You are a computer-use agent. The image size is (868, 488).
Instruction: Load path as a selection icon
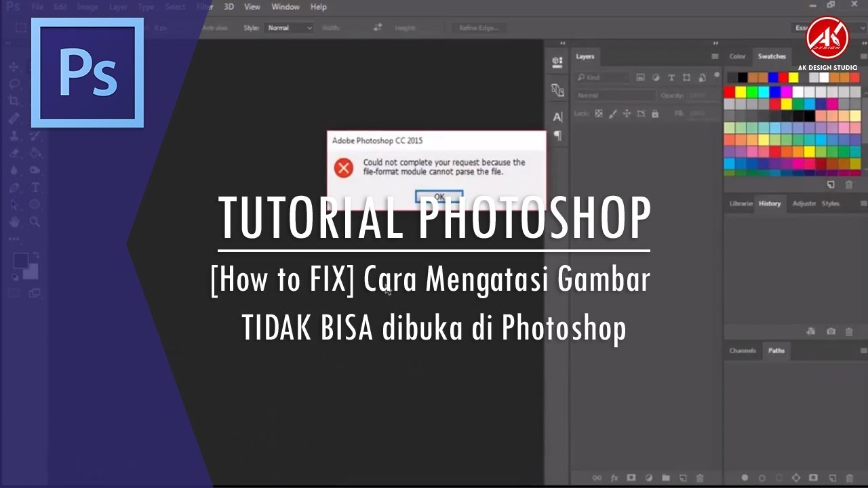779,478
